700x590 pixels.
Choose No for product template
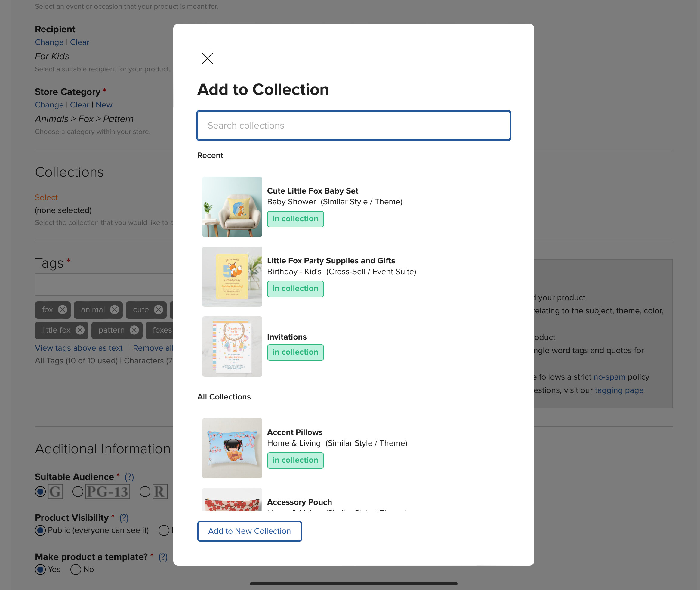(76, 569)
